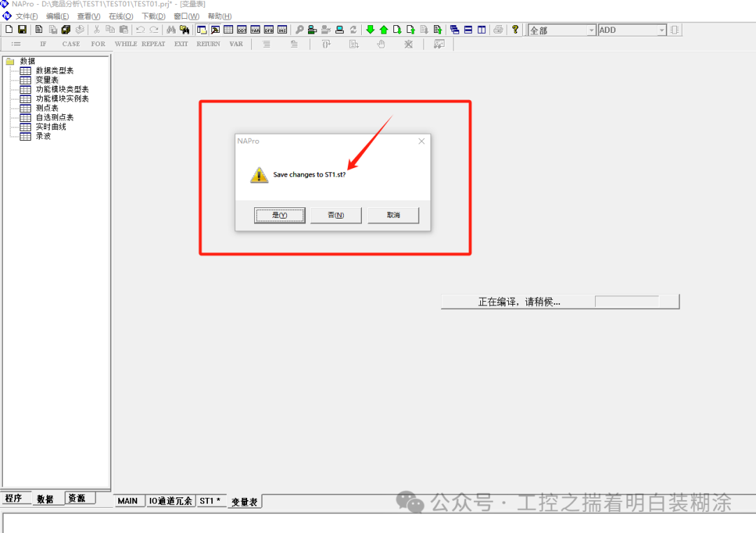The image size is (756, 533).
Task: Open the ADD function dropdown
Action: click(661, 30)
